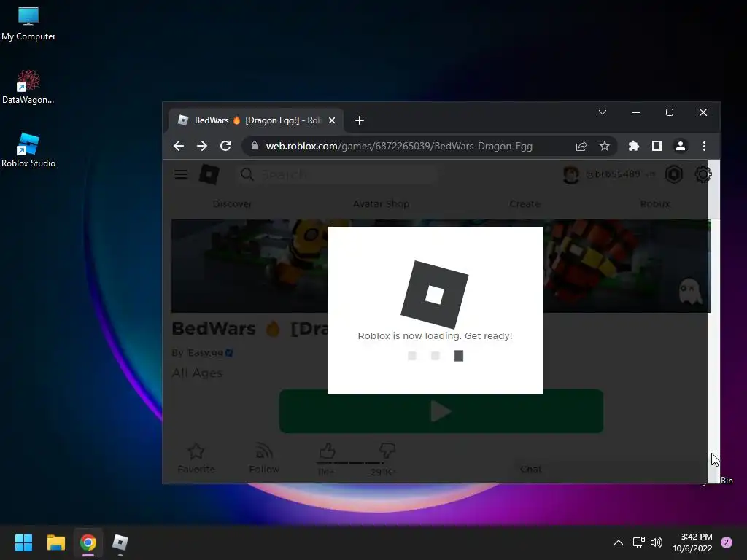
Task: Click the Roblox search field
Action: (x=337, y=174)
